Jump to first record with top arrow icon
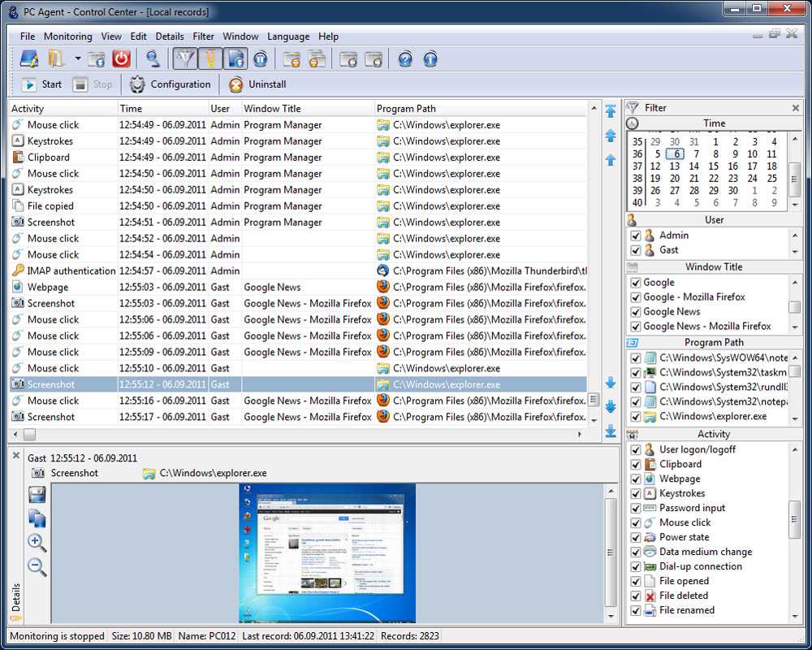This screenshot has width=812, height=650. 611,111
